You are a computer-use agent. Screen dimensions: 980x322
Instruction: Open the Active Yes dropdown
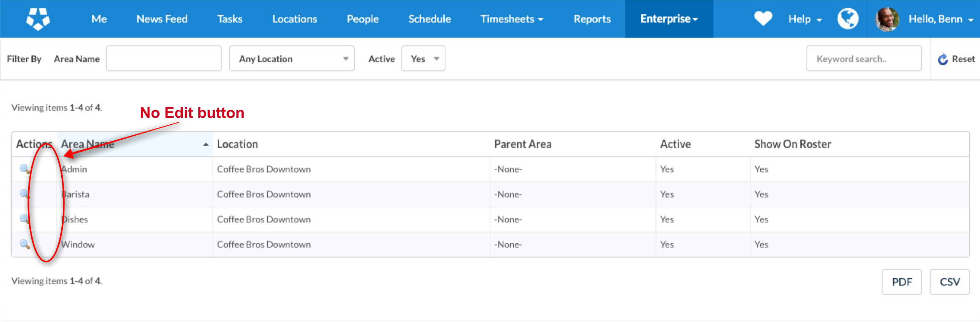(423, 59)
